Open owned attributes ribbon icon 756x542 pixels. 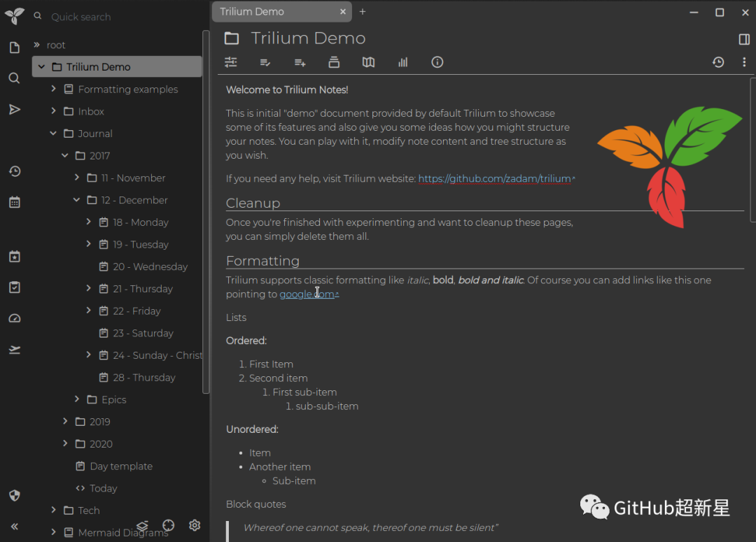pyautogui.click(x=265, y=62)
